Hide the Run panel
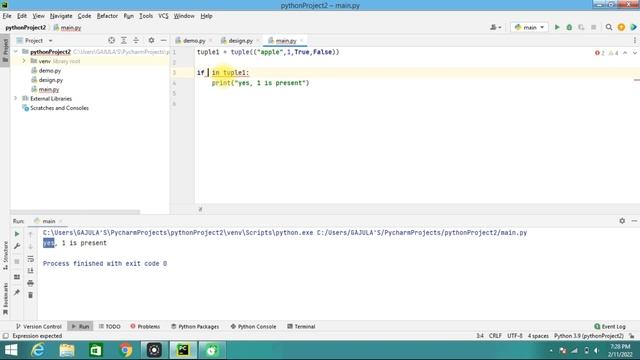 (634, 221)
